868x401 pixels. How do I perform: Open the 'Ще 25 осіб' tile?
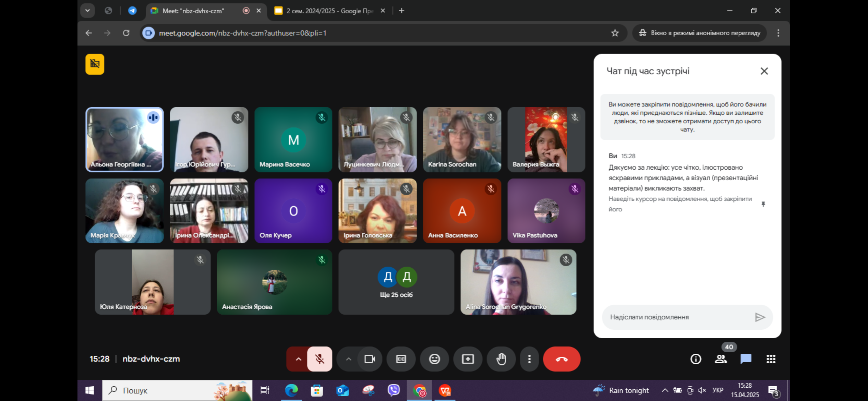point(396,282)
